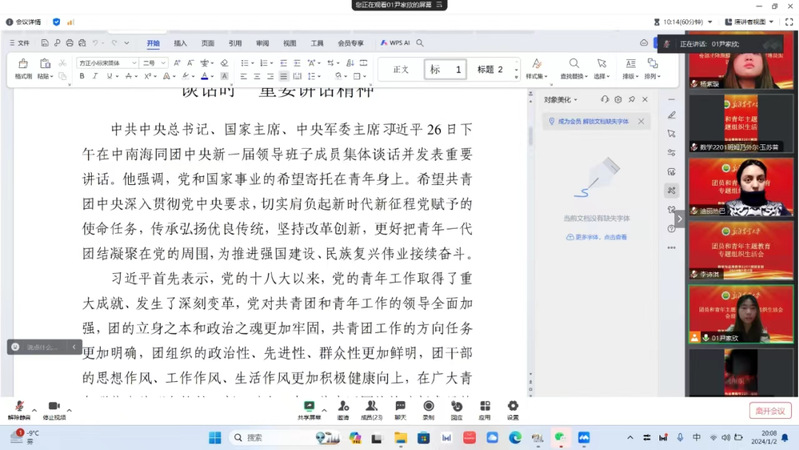Click the Windows taskbar search box
The width and height of the screenshot is (799, 450).
click(x=270, y=437)
